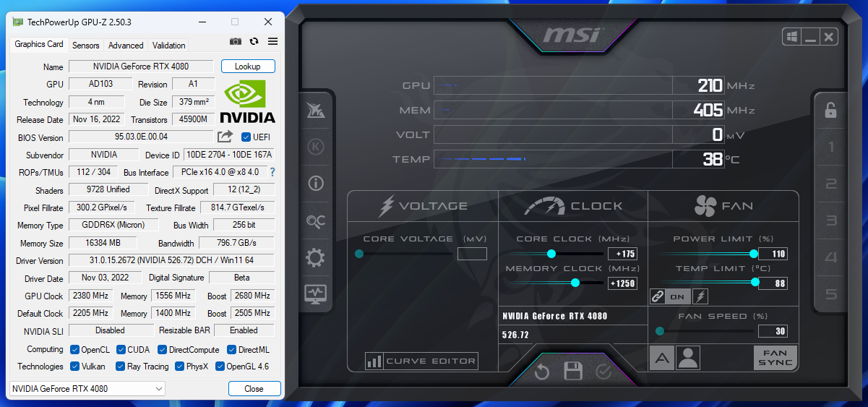Viewport: 868px width, 407px height.
Task: Click the save profile floppy icon
Action: [573, 372]
